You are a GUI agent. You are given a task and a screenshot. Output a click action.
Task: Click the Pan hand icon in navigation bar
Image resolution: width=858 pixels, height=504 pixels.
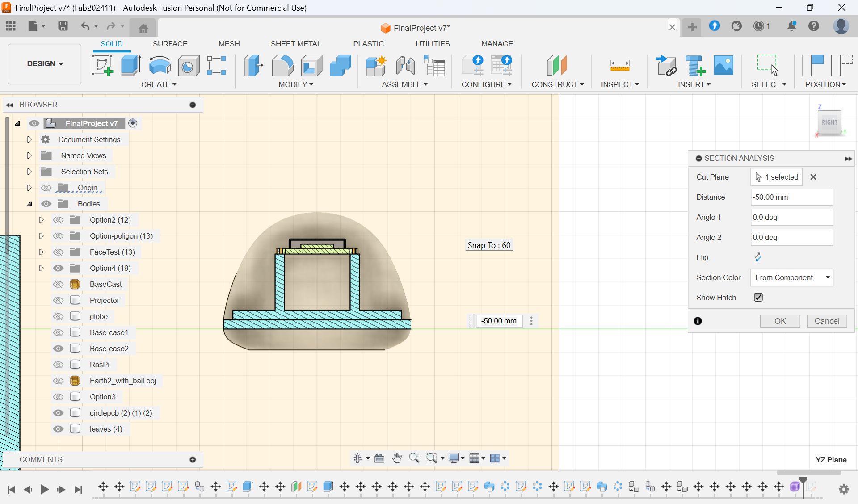point(396,458)
